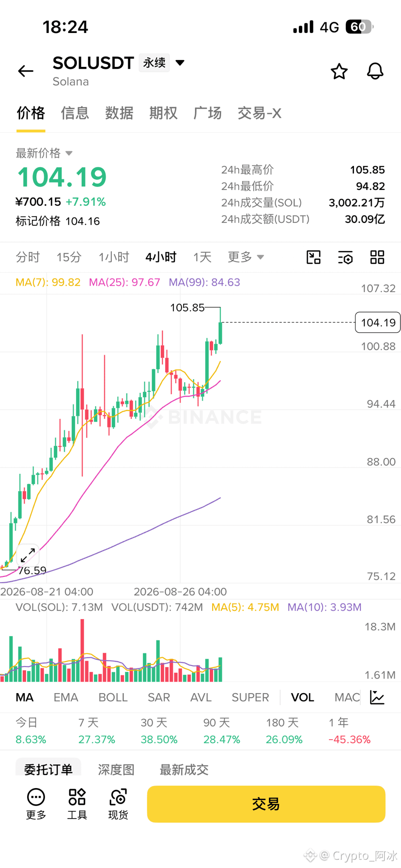This screenshot has width=401, height=868.
Task: Tap the MA(7): 99.82 legend
Action: coord(48,282)
